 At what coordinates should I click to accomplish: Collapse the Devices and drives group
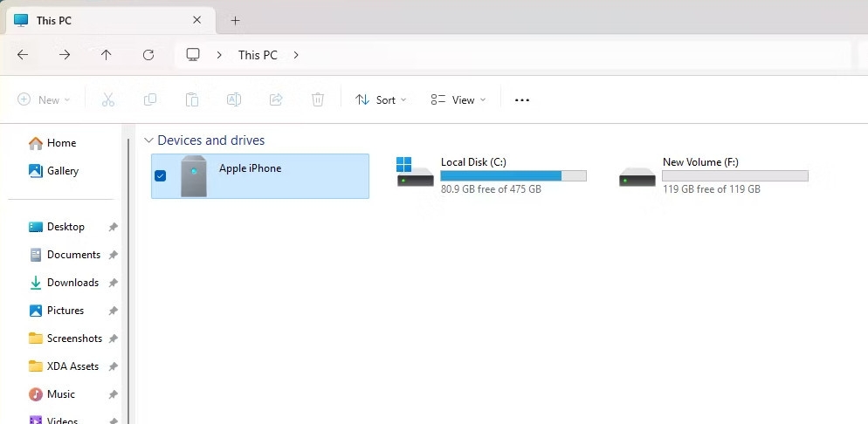[x=148, y=140]
